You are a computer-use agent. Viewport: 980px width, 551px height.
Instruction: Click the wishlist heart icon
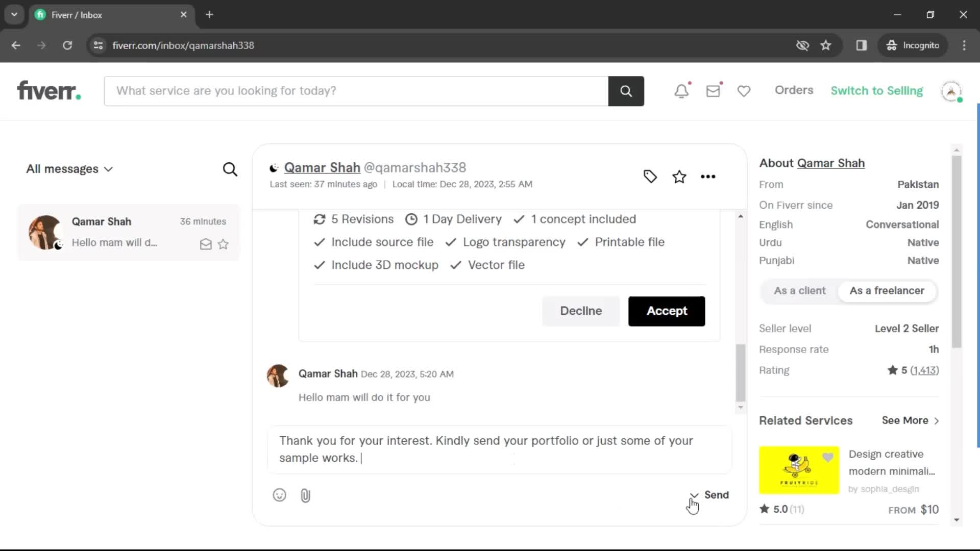[x=744, y=91]
